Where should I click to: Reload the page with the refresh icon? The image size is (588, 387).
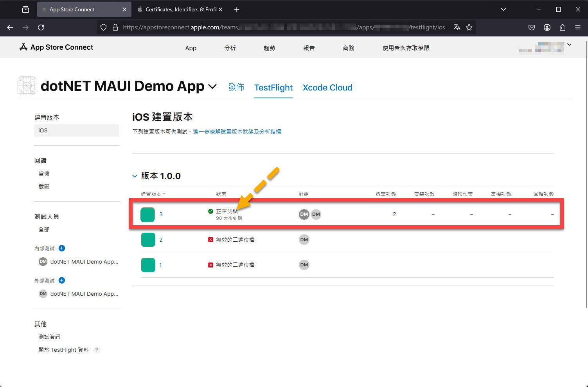(41, 27)
